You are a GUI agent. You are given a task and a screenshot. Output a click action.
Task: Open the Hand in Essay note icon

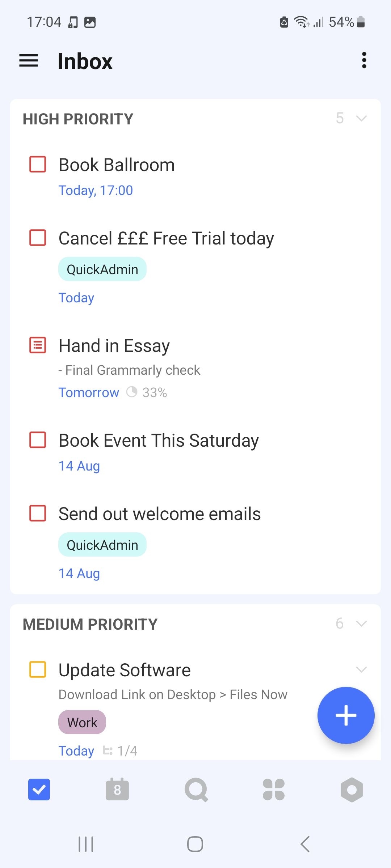[38, 345]
